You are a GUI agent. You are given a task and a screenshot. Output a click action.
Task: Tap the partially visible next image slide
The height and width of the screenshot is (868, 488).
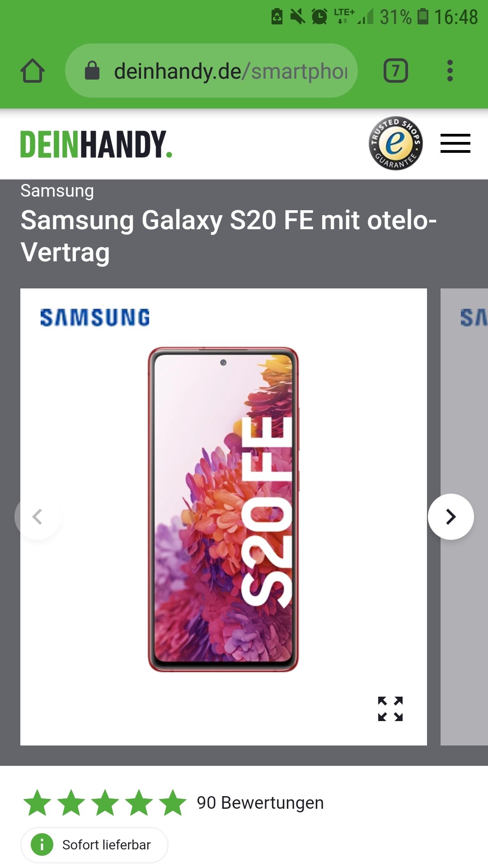coord(464,517)
